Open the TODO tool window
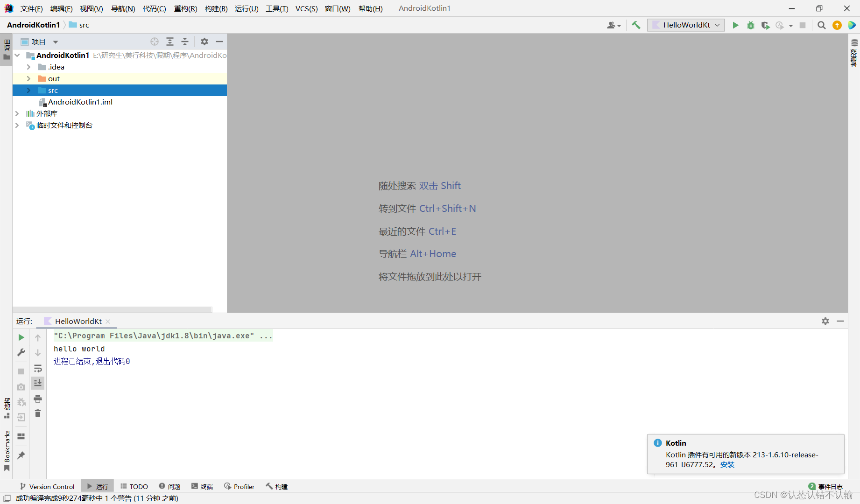Image resolution: width=860 pixels, height=504 pixels. coord(134,486)
